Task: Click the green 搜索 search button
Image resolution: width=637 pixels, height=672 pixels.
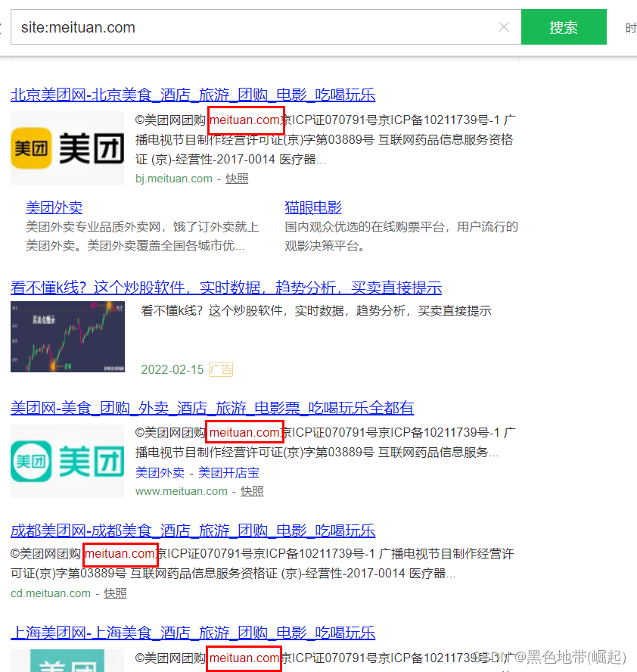Action: 564,27
